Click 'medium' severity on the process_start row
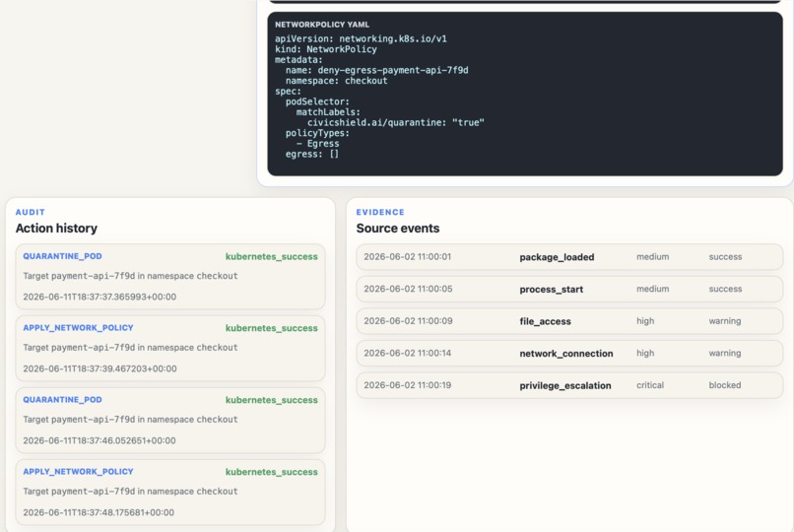The height and width of the screenshot is (532, 794). [x=653, y=289]
